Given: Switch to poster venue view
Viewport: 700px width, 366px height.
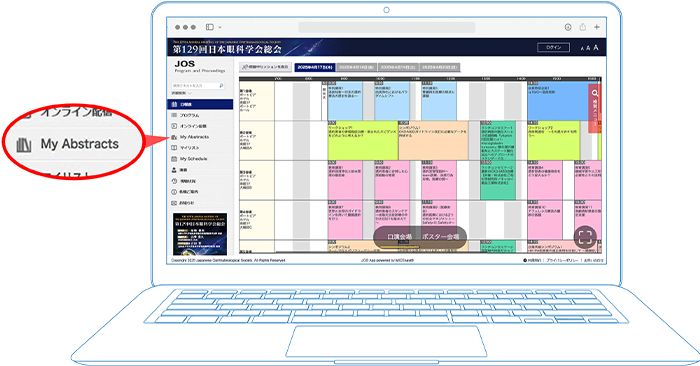Looking at the screenshot, I should 440,237.
